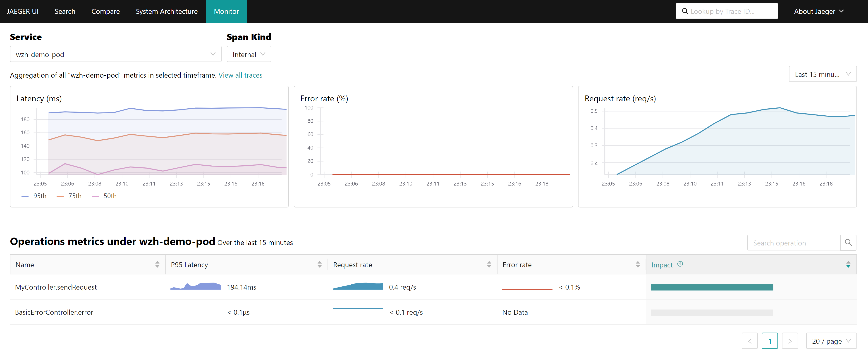Open the System Architecture tab
868x350 pixels.
tap(166, 12)
